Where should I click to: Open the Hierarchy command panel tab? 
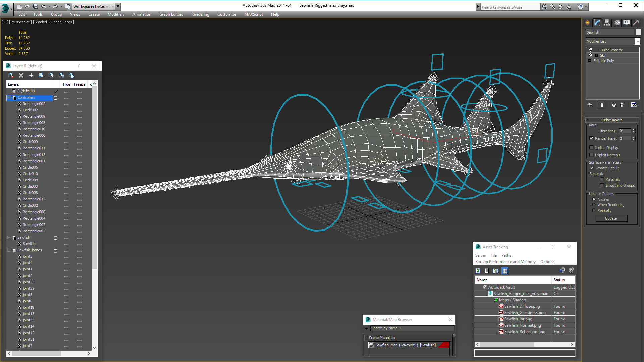pyautogui.click(x=607, y=23)
